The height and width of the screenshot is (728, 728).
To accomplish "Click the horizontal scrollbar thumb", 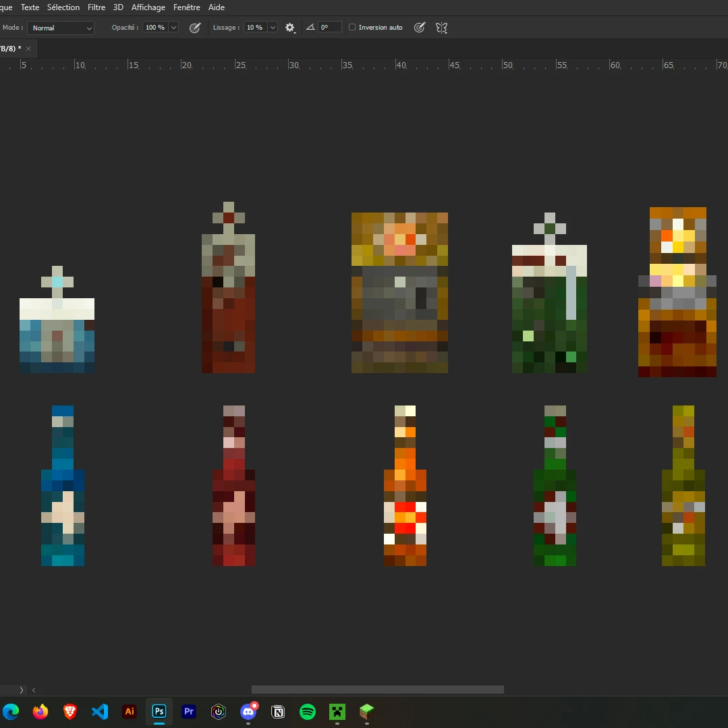I will (x=377, y=690).
